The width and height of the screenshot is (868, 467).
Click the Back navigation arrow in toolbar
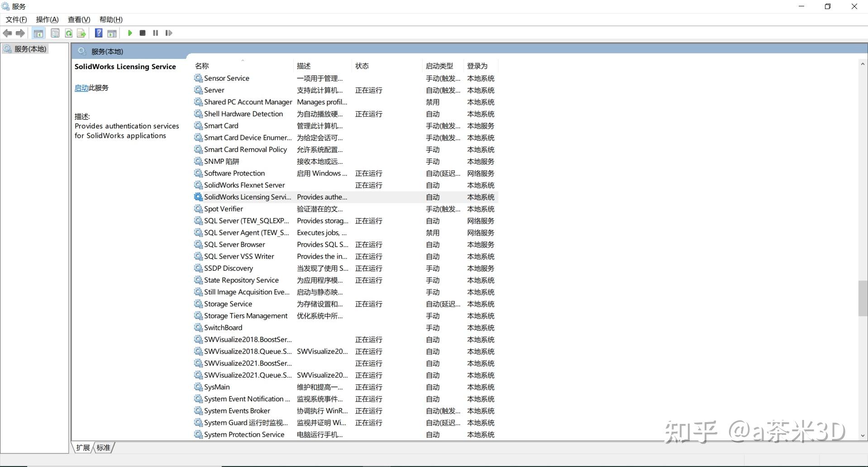point(7,33)
